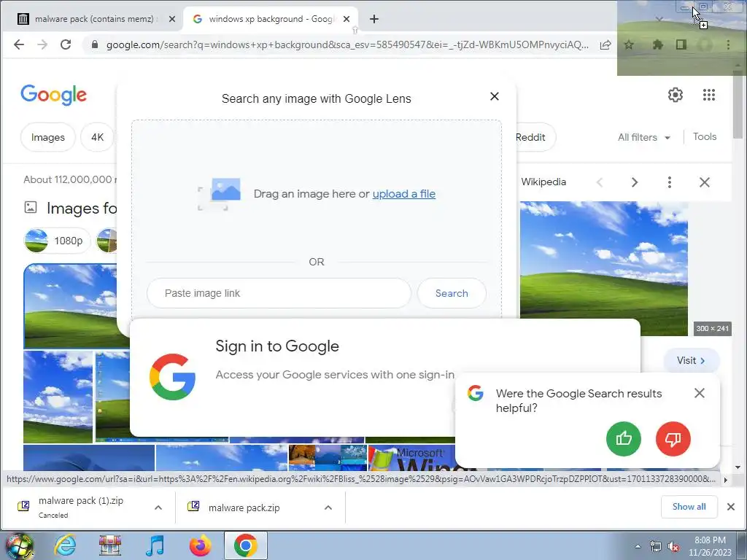
Task: Open the shop stall taskbar icon
Action: [110, 545]
